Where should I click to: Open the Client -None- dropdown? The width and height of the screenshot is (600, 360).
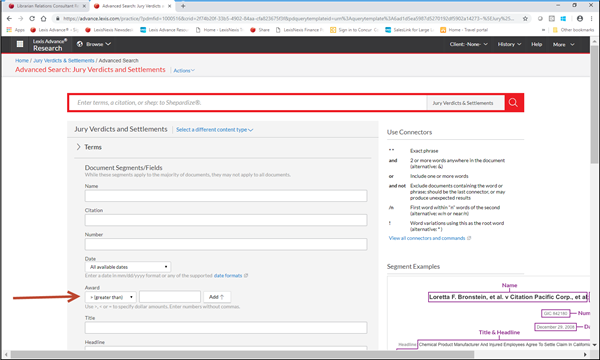click(469, 44)
